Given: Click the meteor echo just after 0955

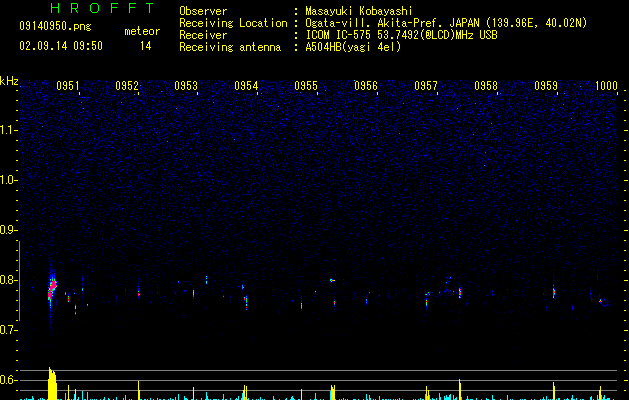Looking at the screenshot, I should tap(332, 280).
